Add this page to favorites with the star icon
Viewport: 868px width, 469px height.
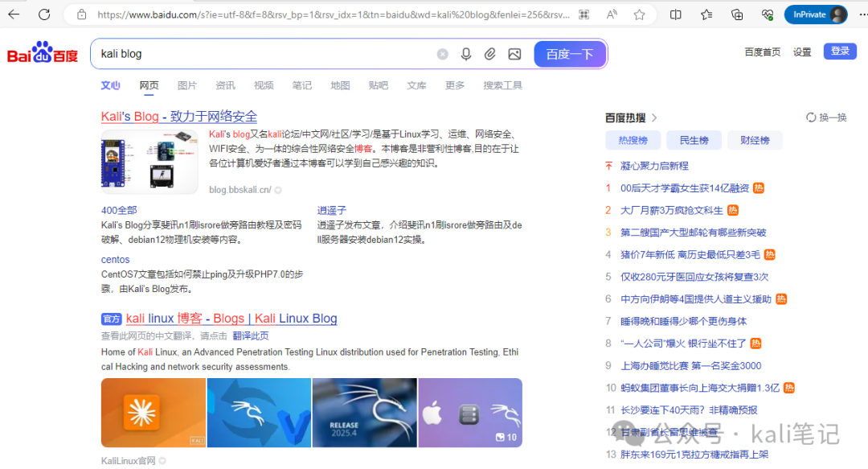coord(640,14)
